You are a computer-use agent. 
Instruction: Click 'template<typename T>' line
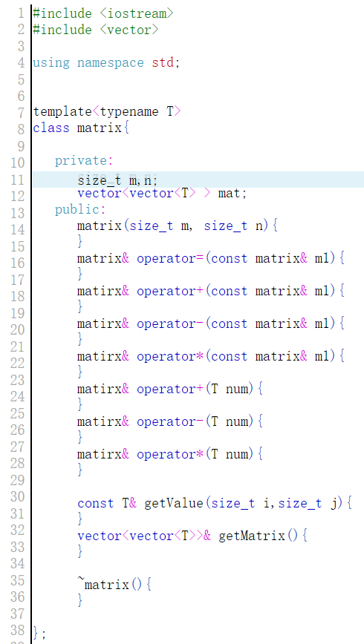click(x=107, y=112)
